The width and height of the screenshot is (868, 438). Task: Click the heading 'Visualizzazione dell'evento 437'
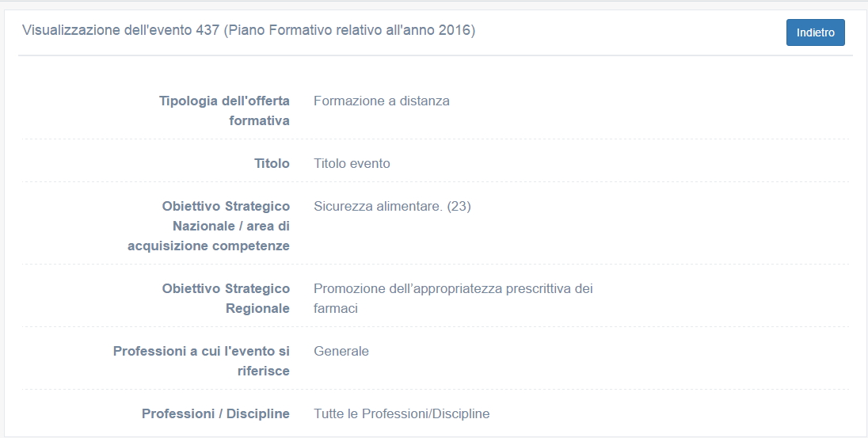point(121,31)
